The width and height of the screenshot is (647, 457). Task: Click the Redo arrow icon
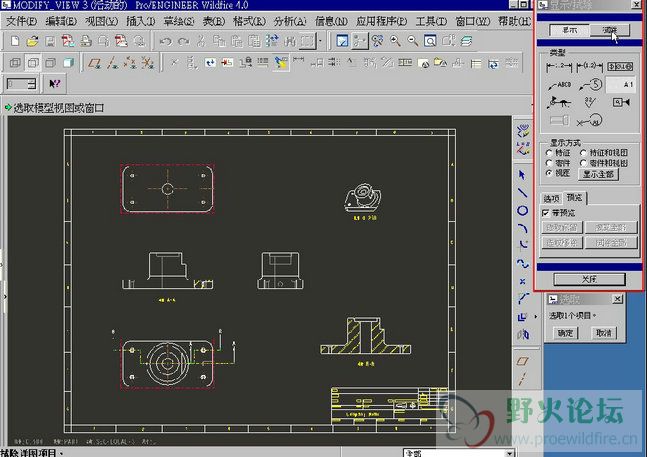pyautogui.click(x=184, y=41)
